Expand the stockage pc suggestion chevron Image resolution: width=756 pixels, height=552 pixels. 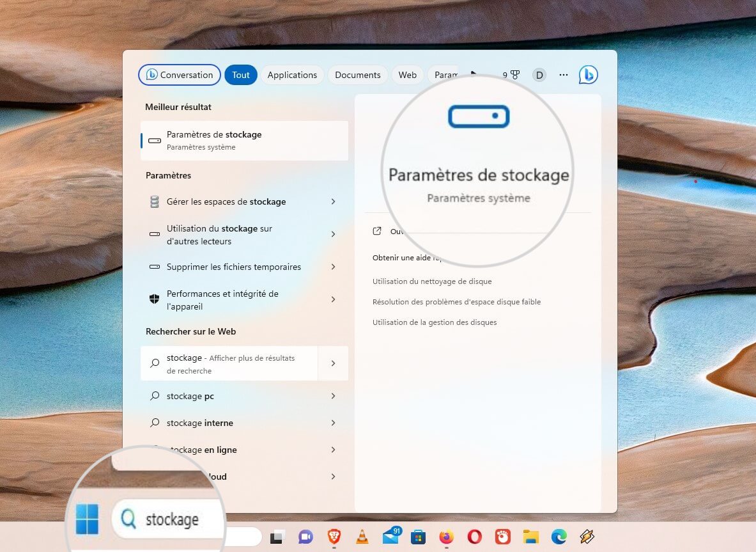point(333,396)
